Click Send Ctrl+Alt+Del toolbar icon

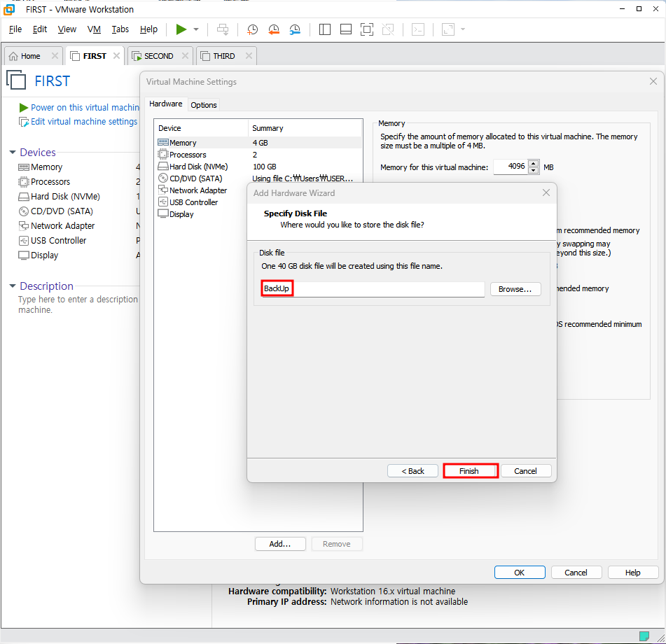223,29
